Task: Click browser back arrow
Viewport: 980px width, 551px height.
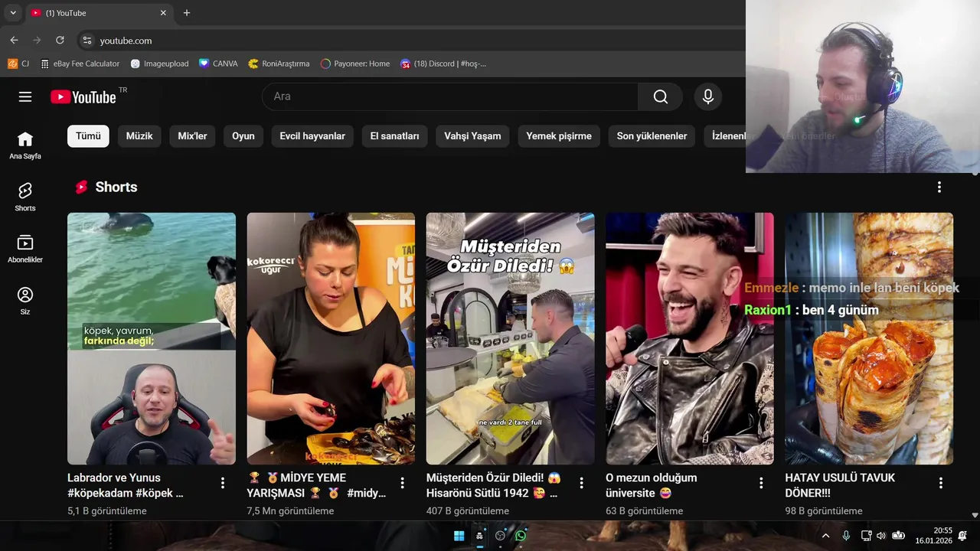Action: click(x=14, y=41)
